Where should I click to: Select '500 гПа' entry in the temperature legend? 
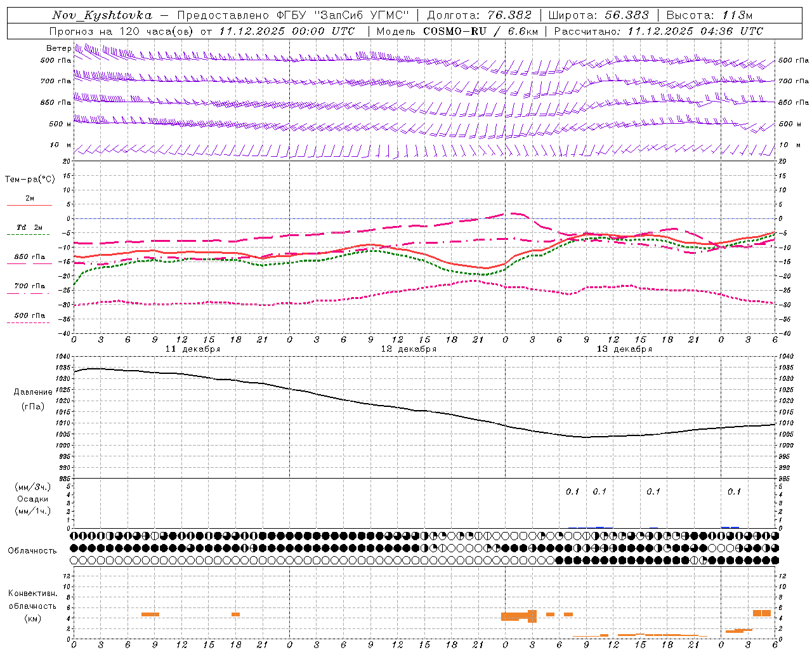30,315
